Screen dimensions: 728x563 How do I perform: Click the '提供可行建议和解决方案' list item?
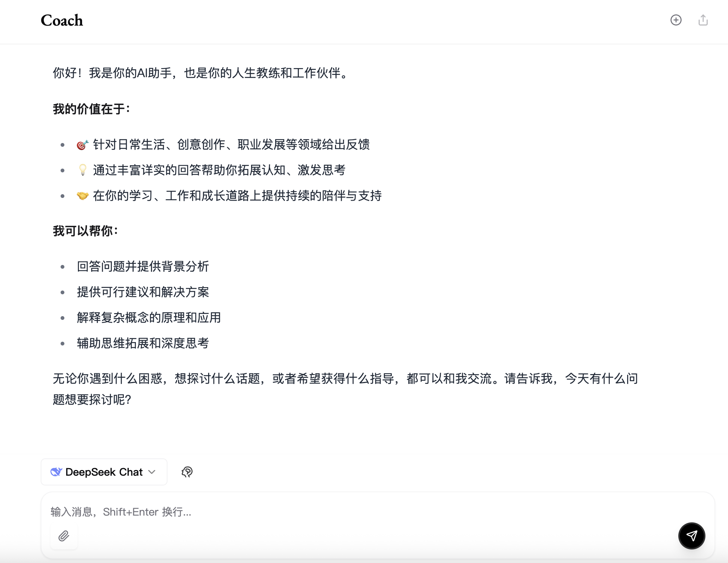pos(143,292)
